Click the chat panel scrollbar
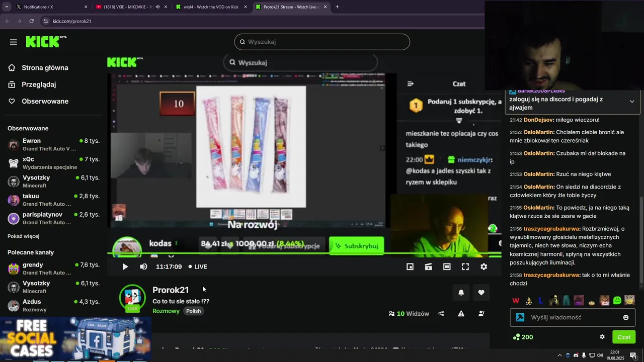This screenshot has height=362, width=644. [640, 240]
